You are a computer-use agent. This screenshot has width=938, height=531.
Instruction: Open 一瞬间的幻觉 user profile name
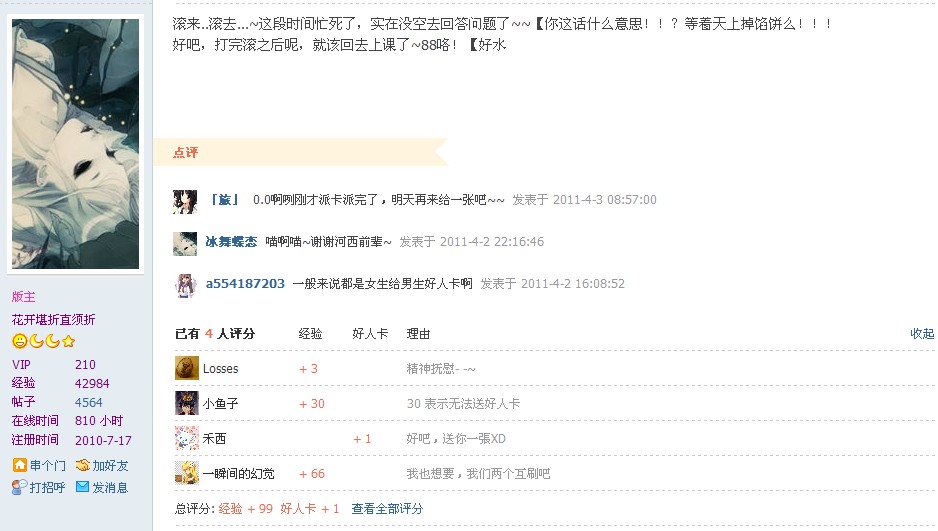pos(238,474)
